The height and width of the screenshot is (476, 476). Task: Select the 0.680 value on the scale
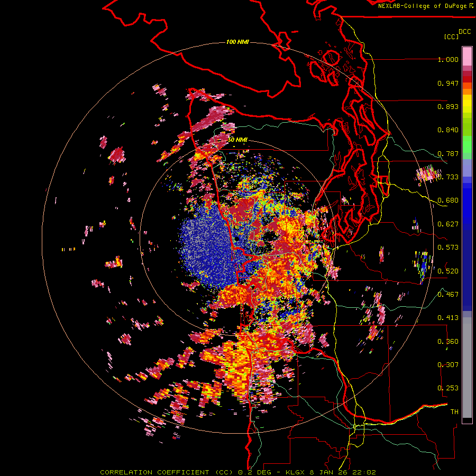click(x=448, y=200)
